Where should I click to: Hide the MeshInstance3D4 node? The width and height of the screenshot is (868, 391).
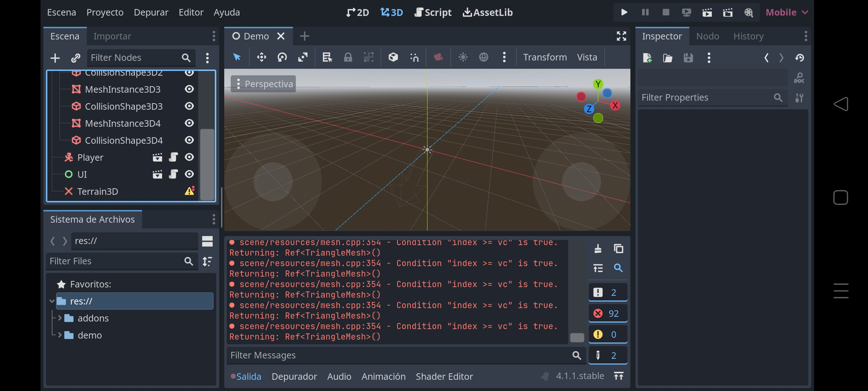(x=189, y=123)
